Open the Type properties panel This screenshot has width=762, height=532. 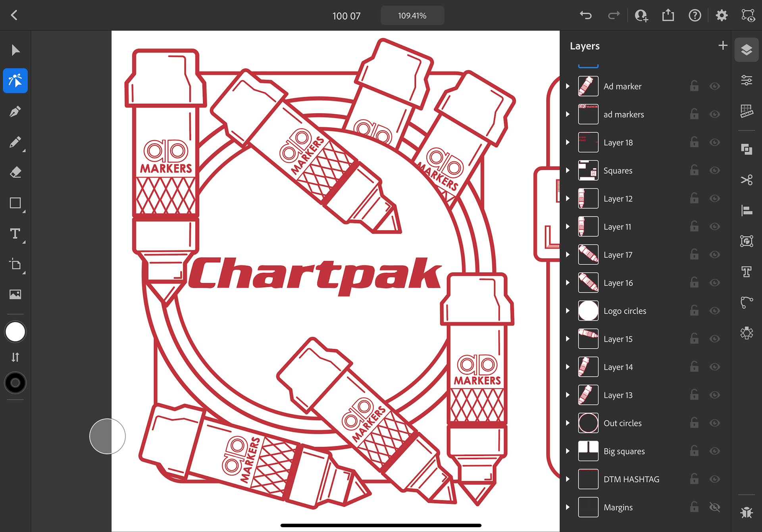pyautogui.click(x=747, y=271)
